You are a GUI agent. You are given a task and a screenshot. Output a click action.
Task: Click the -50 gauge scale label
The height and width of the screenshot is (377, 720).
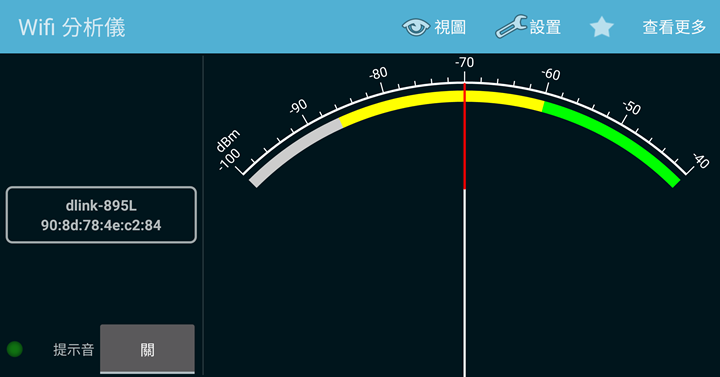pos(631,107)
